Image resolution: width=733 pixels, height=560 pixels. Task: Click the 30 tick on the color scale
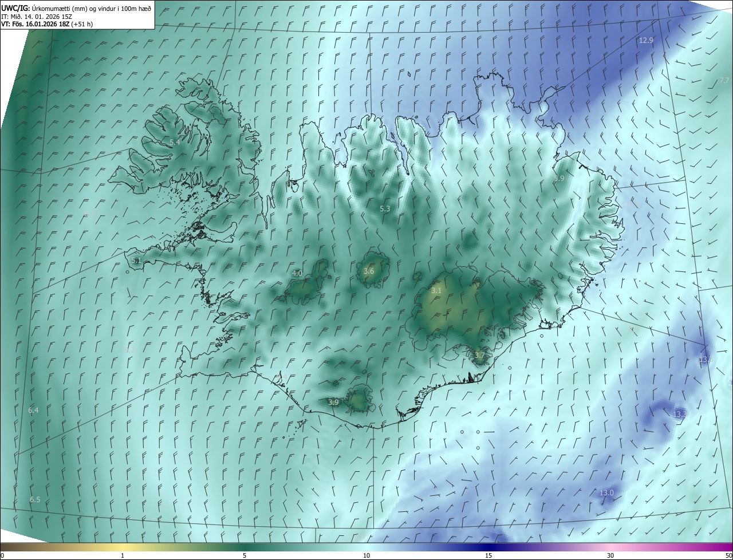(610, 556)
